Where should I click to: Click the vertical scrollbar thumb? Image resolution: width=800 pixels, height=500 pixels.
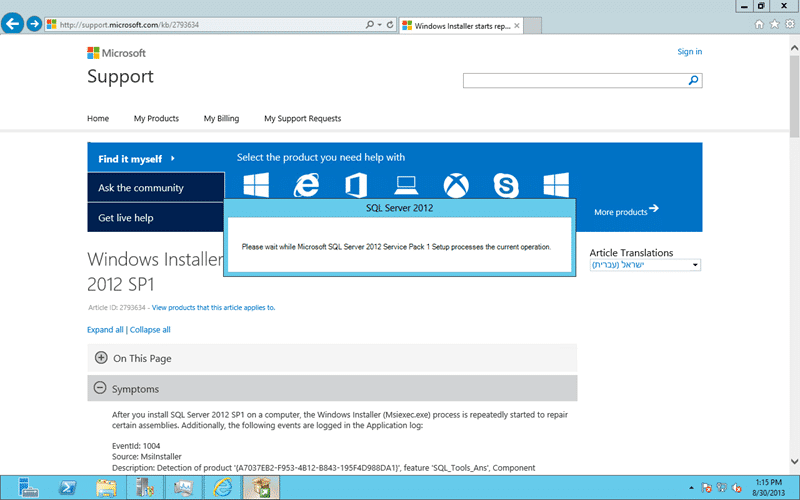click(x=794, y=97)
